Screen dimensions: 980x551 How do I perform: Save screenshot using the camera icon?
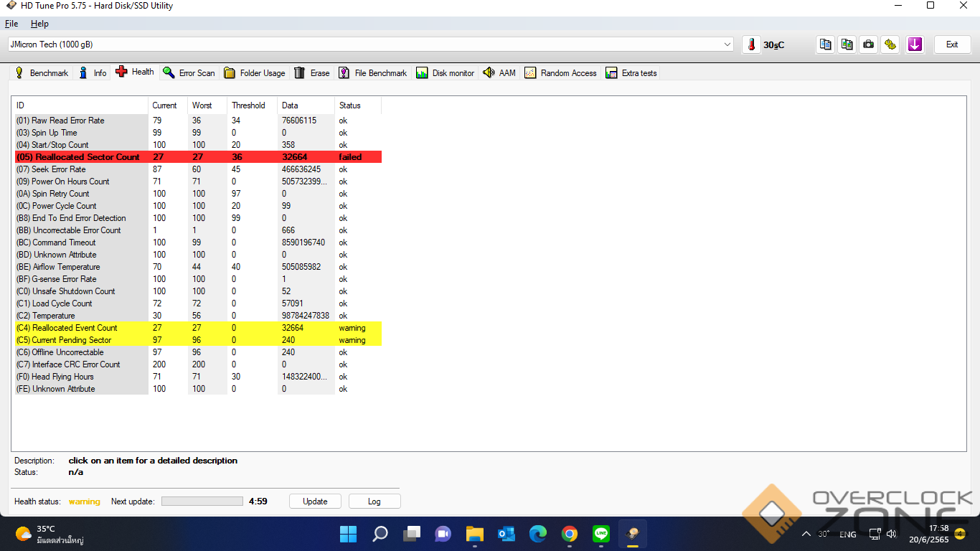[869, 44]
